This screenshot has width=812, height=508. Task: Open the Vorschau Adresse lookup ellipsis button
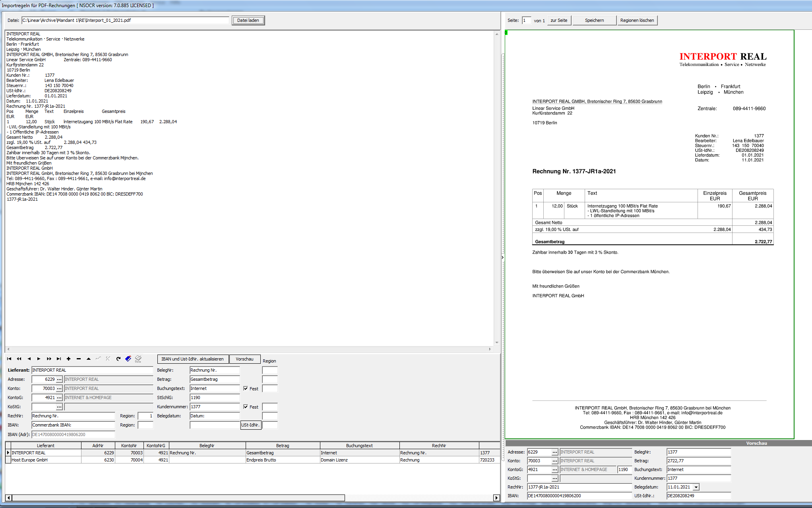point(555,452)
